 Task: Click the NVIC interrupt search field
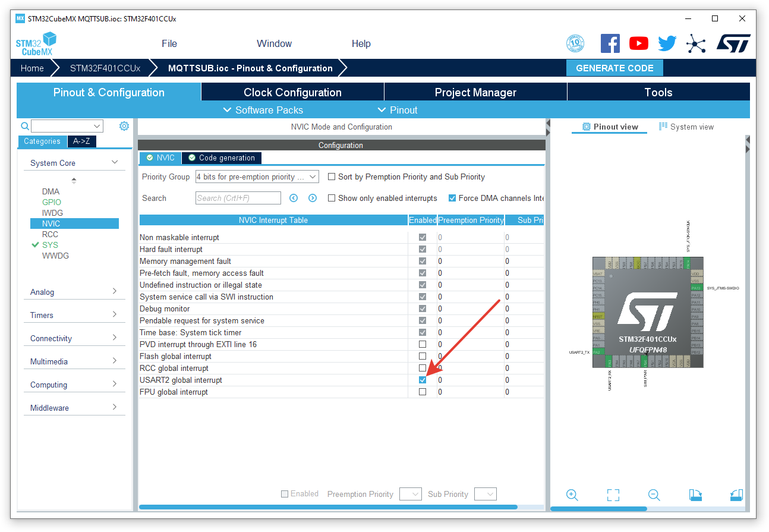(238, 198)
